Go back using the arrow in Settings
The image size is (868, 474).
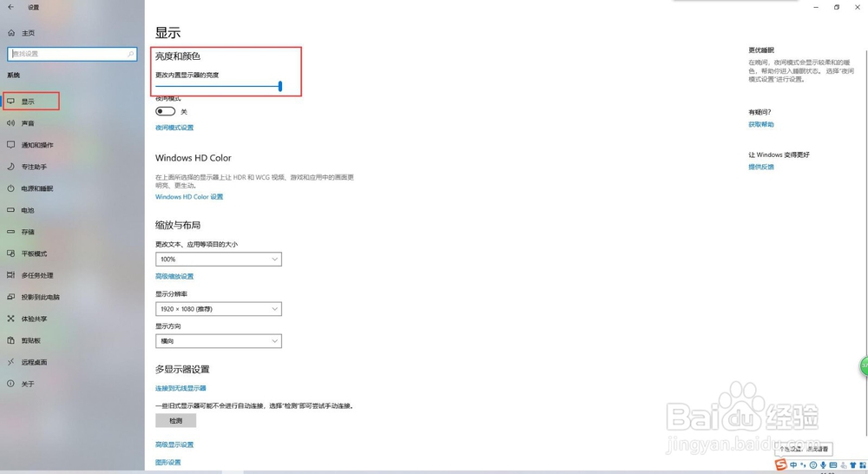tap(11, 7)
